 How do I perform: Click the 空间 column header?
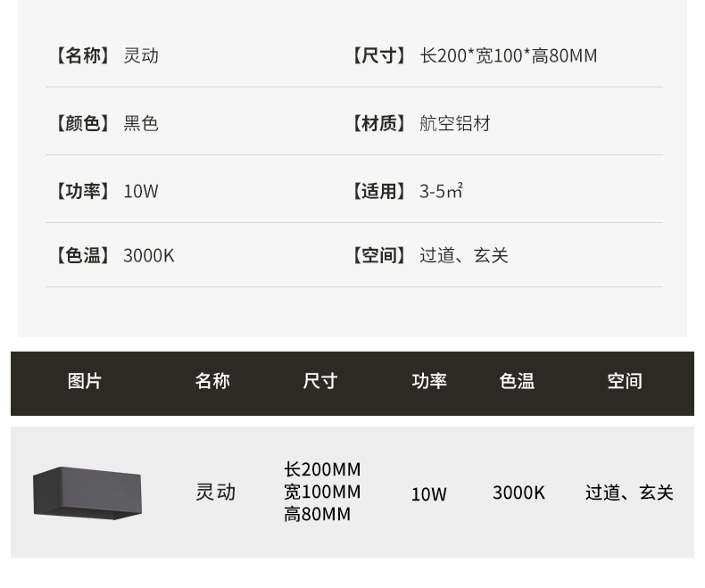(625, 382)
